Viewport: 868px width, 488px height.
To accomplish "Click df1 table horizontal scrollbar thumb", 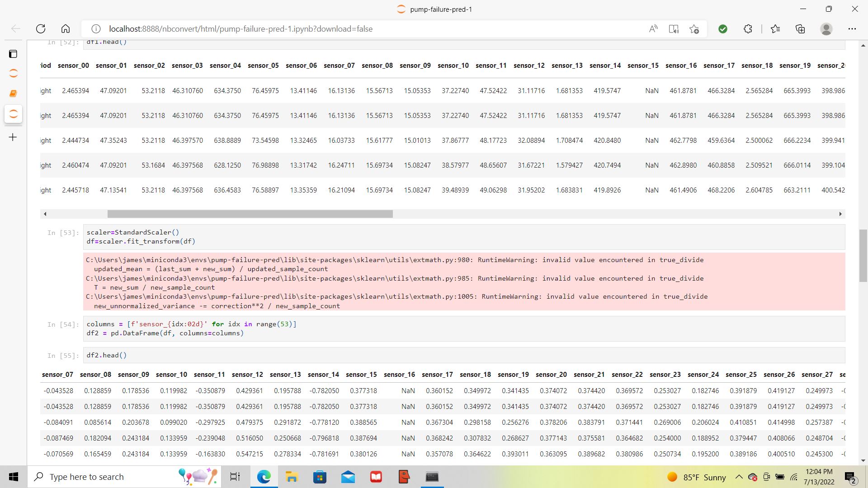I will click(250, 214).
